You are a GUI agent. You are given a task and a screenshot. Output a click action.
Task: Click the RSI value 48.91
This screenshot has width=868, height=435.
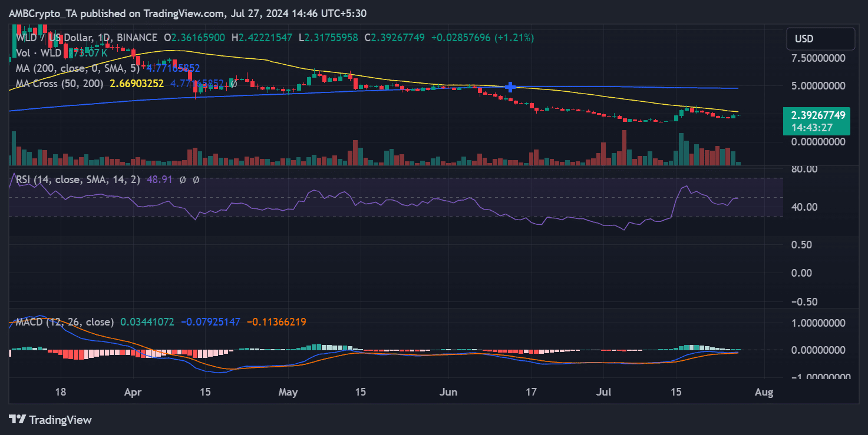coord(159,180)
